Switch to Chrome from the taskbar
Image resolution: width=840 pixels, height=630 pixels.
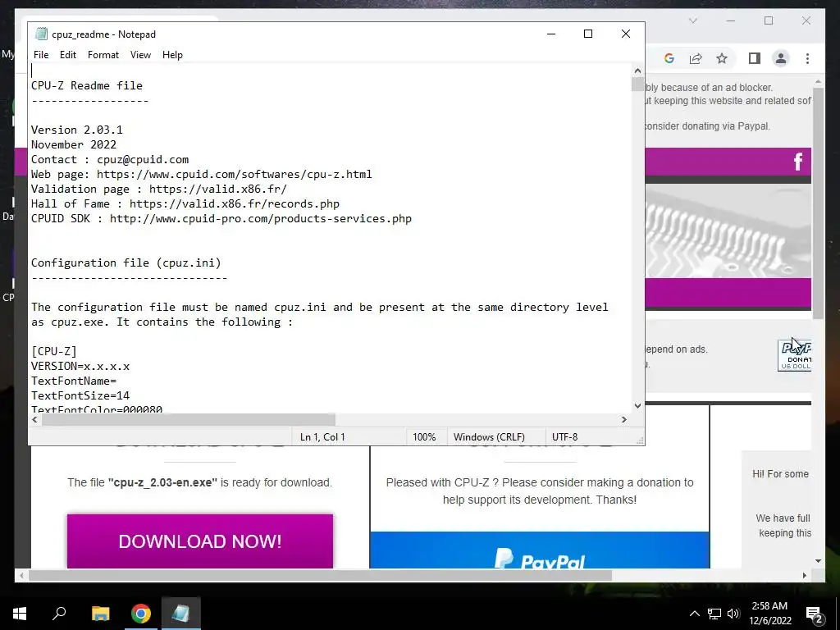[x=141, y=614]
